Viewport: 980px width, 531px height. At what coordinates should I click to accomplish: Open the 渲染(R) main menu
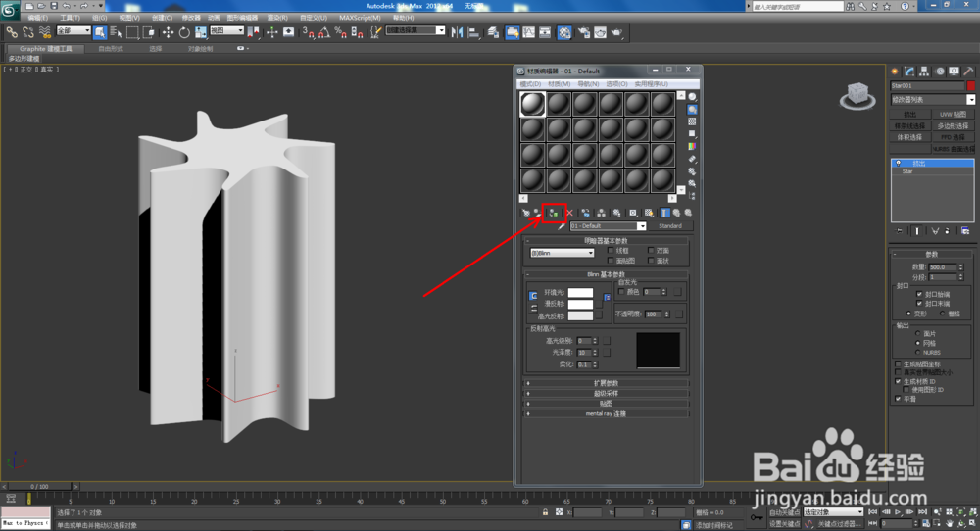click(277, 18)
